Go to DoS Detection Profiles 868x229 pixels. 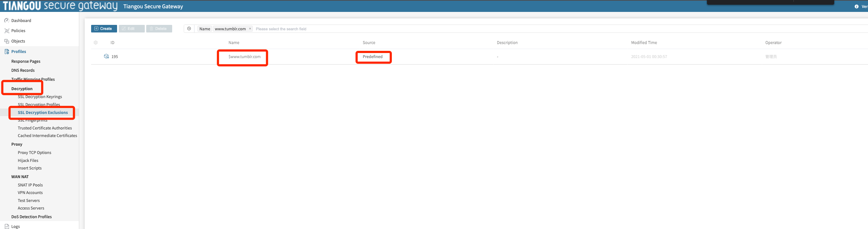click(x=32, y=217)
